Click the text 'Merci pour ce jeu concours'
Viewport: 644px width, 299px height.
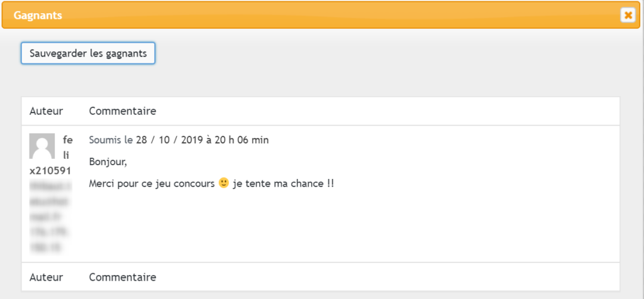click(x=152, y=184)
